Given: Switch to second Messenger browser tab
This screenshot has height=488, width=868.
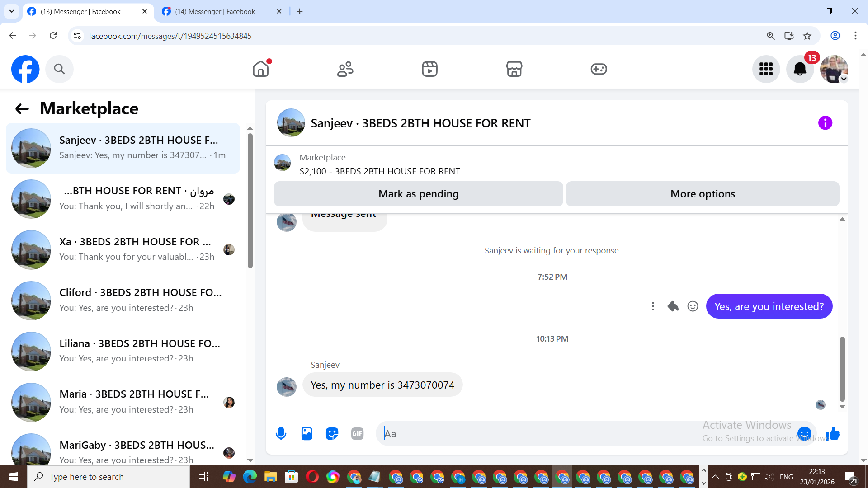Looking at the screenshot, I should pos(215,11).
